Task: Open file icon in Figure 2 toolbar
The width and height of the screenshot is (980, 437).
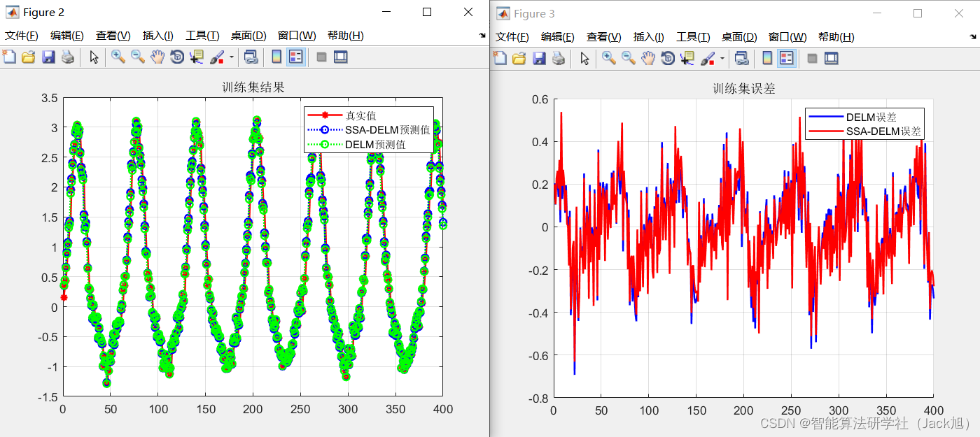Action: pos(29,57)
